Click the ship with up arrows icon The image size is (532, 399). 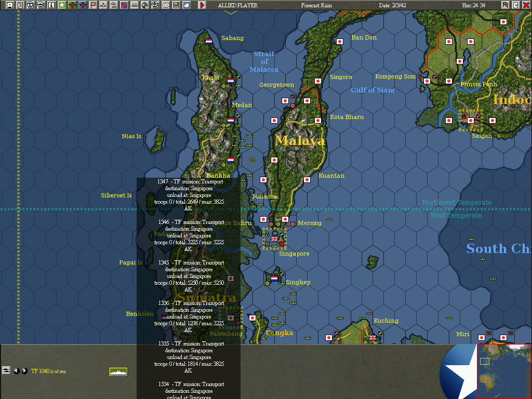click(135, 5)
